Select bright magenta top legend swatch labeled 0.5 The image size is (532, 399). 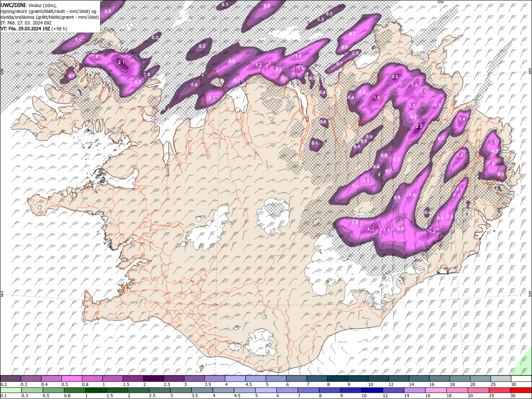71,379
